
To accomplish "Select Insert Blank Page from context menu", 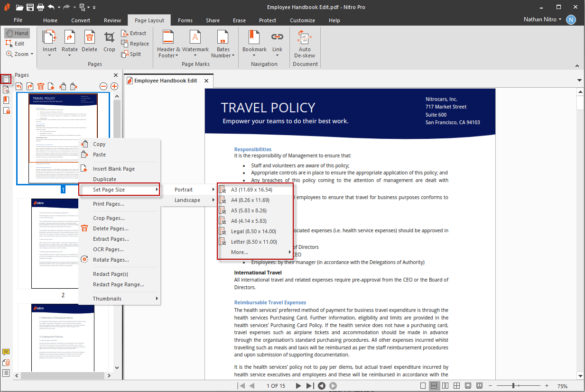I will [114, 169].
